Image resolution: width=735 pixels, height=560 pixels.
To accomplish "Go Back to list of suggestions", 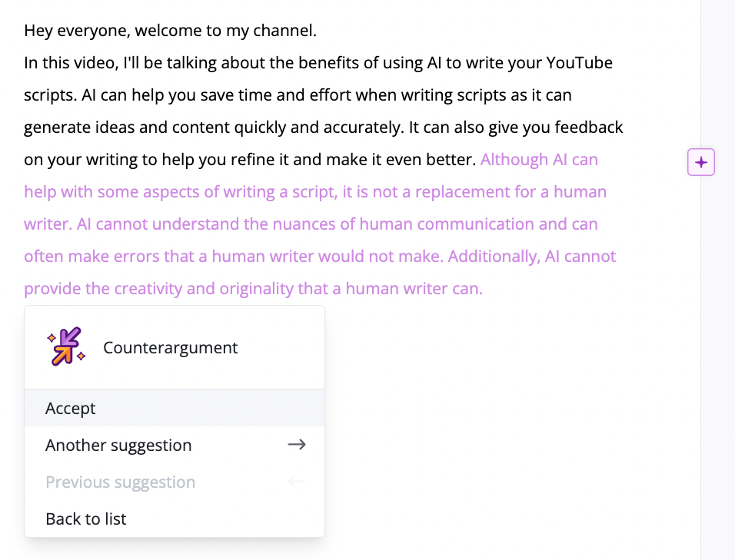I will [x=85, y=519].
